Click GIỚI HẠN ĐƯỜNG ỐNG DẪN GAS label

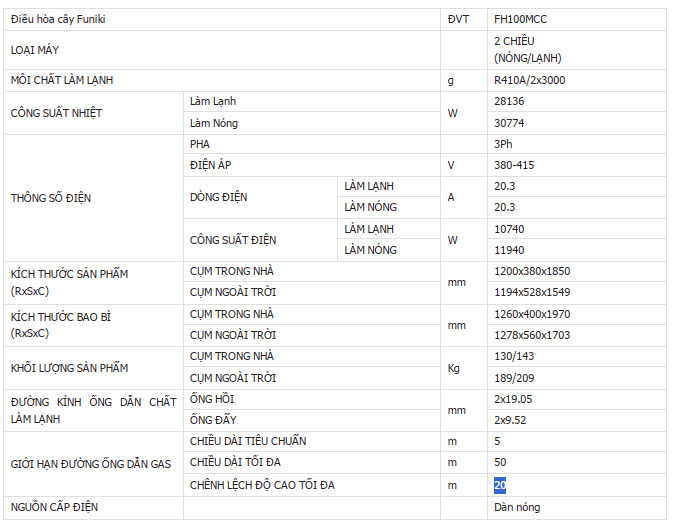click(91, 464)
